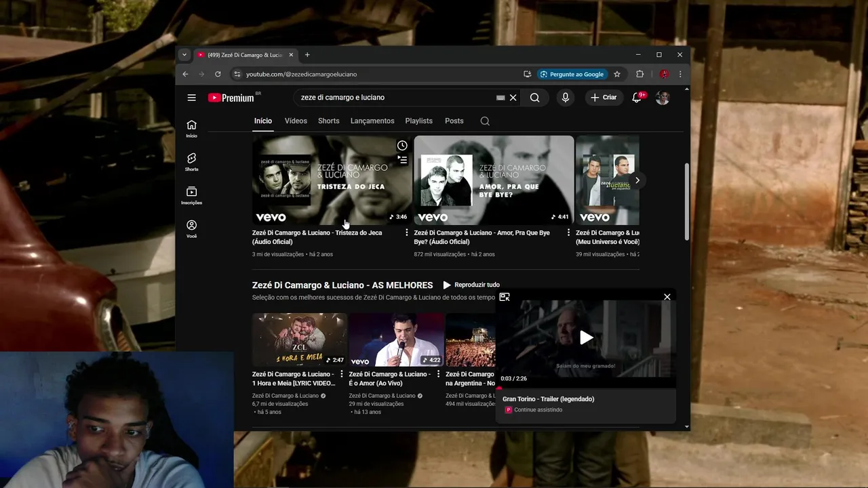
Task: Go to YouTube Premium home logo
Action: pyautogui.click(x=231, y=98)
